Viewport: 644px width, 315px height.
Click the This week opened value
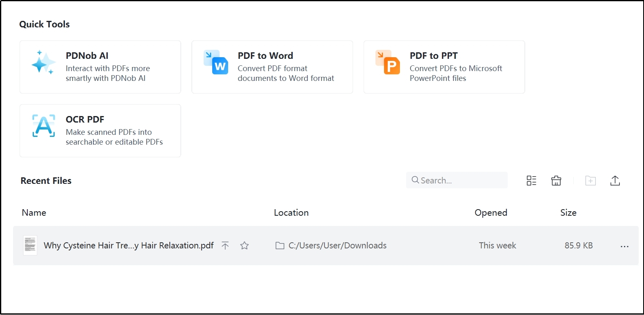497,246
